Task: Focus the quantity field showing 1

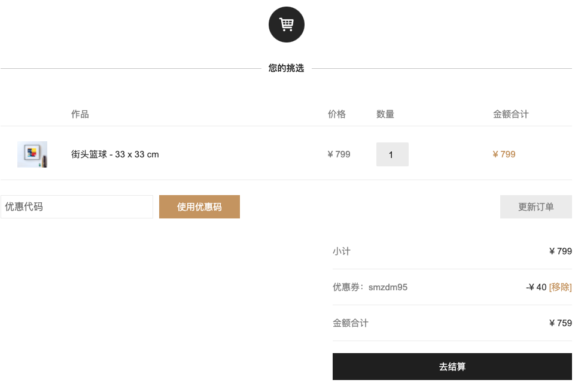Action: click(393, 154)
